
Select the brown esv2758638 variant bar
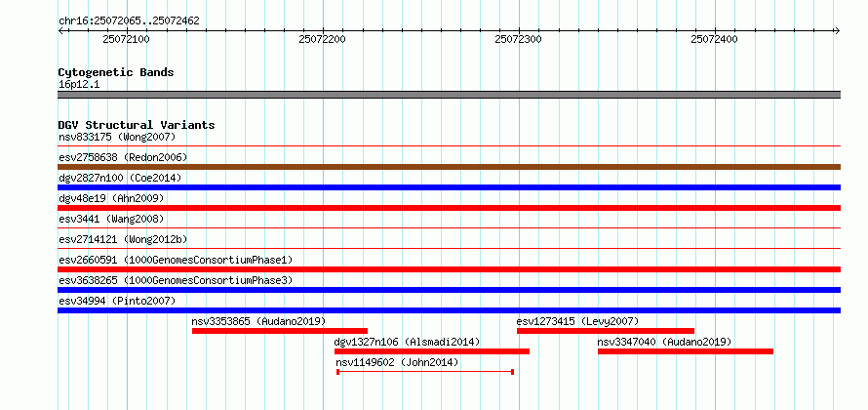449,167
